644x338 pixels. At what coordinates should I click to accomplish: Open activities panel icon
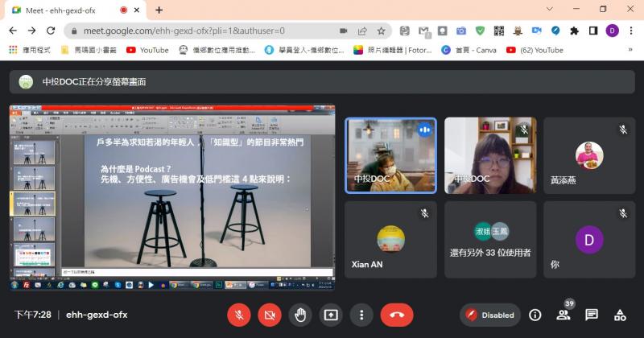tap(620, 315)
